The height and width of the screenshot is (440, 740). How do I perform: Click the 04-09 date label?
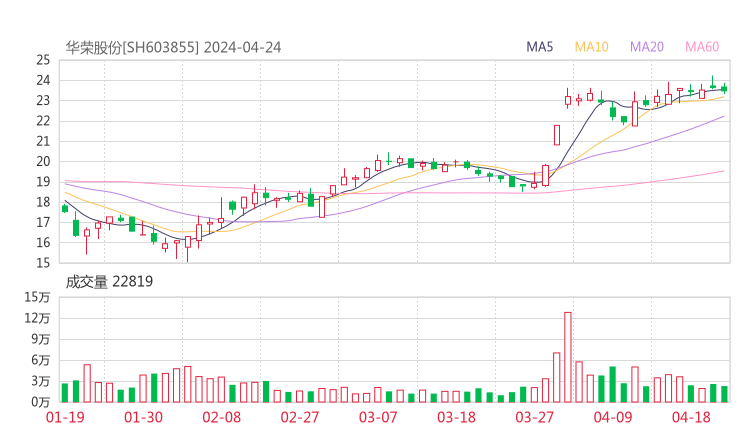613,417
